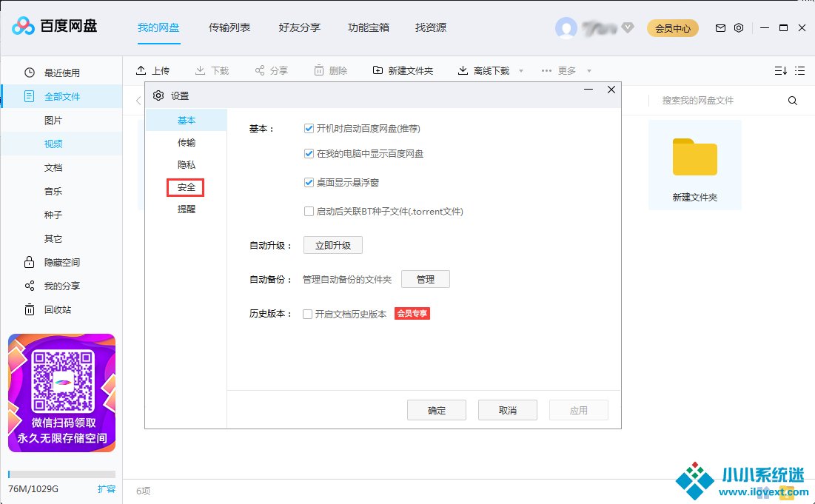Click the back navigation arrow
Image resolution: width=815 pixels, height=504 pixels.
[x=138, y=100]
